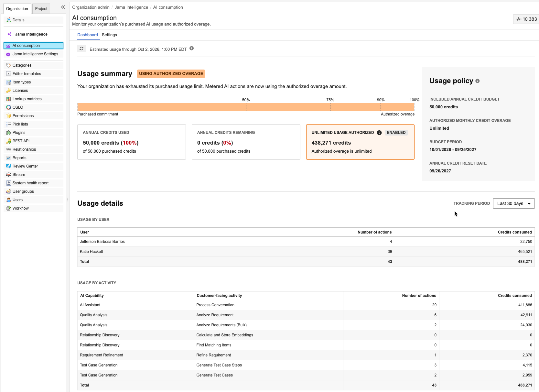539x392 pixels.
Task: Click Katie Huckett user row
Action: [x=306, y=252]
